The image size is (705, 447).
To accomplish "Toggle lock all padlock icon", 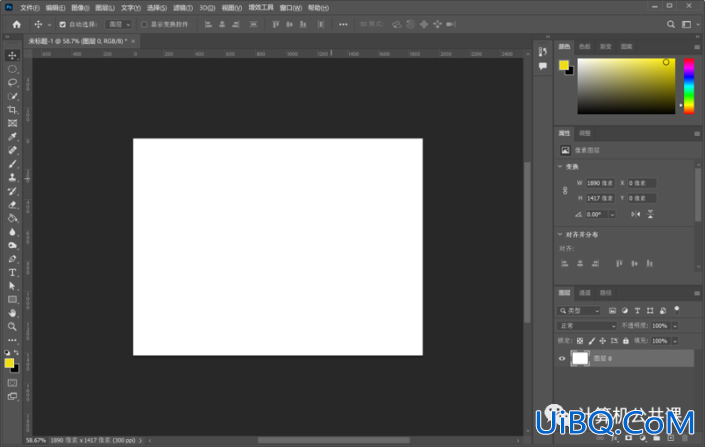I will [625, 341].
